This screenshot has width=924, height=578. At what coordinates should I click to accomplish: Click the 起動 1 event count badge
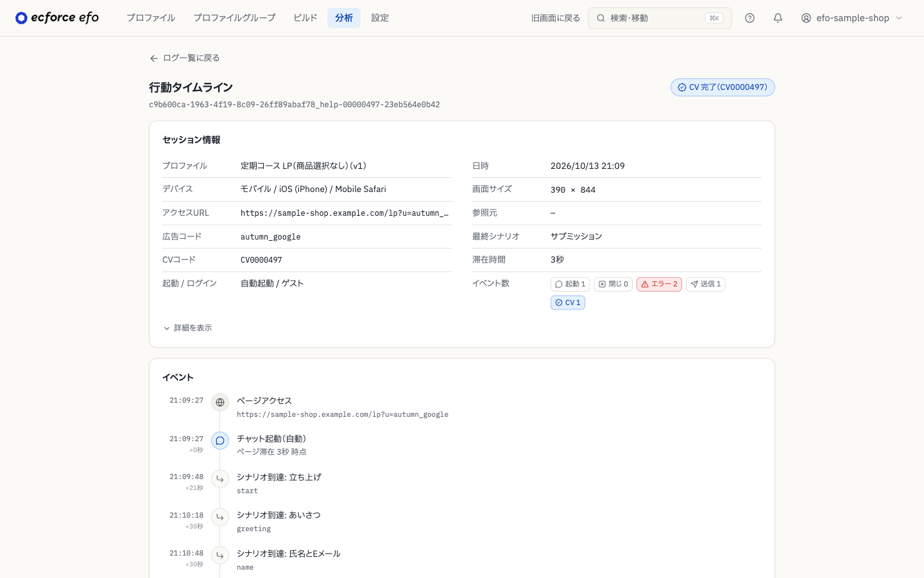coord(570,284)
